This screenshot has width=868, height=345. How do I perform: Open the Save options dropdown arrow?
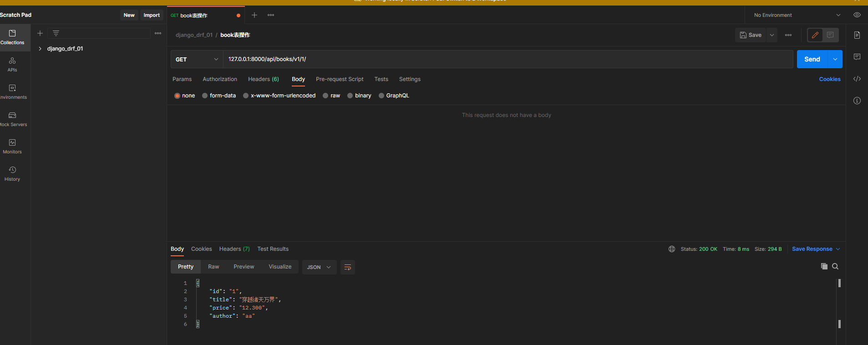click(772, 35)
